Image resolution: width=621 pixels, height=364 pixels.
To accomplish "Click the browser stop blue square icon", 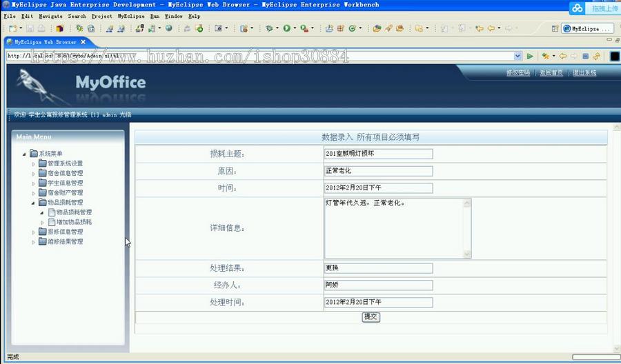I will 585,56.
